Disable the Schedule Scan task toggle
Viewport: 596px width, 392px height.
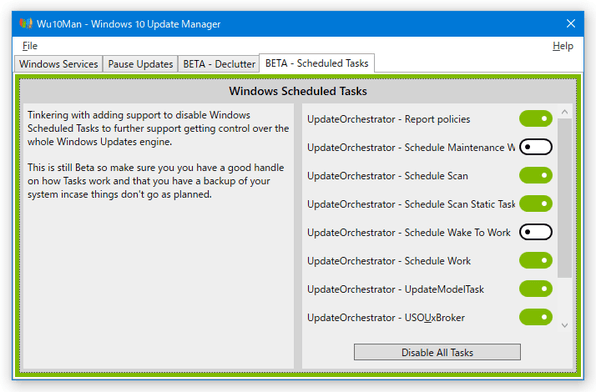point(536,175)
